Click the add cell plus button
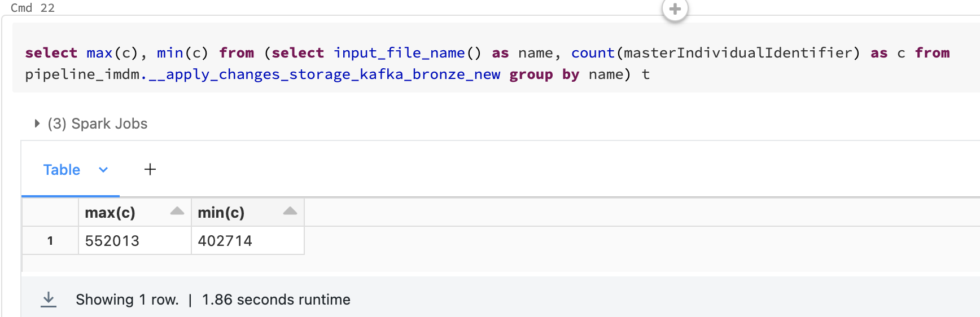Image resolution: width=980 pixels, height=317 pixels. [x=675, y=9]
